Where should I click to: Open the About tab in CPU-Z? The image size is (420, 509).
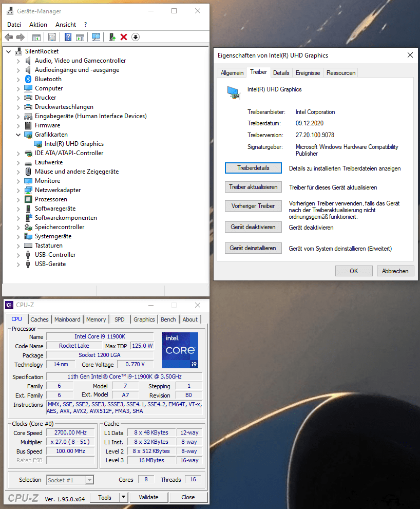tap(190, 319)
